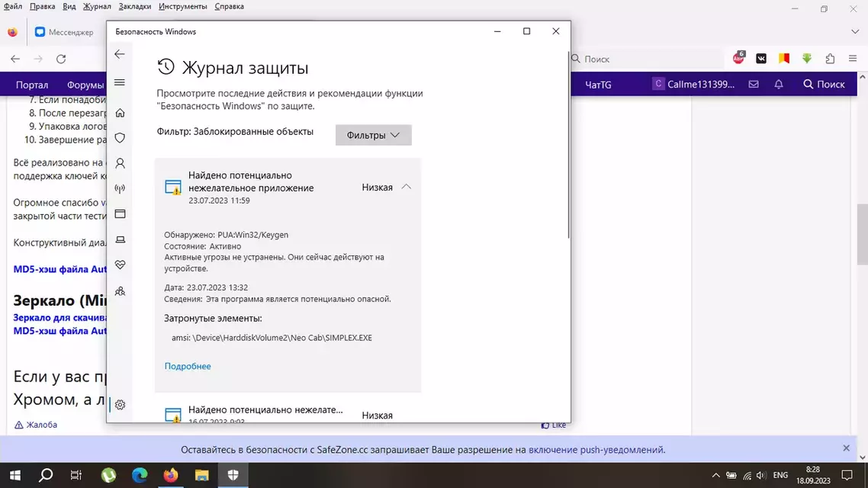868x488 pixels.
Task: Open Microsoft Edge from the taskbar
Action: [140, 475]
